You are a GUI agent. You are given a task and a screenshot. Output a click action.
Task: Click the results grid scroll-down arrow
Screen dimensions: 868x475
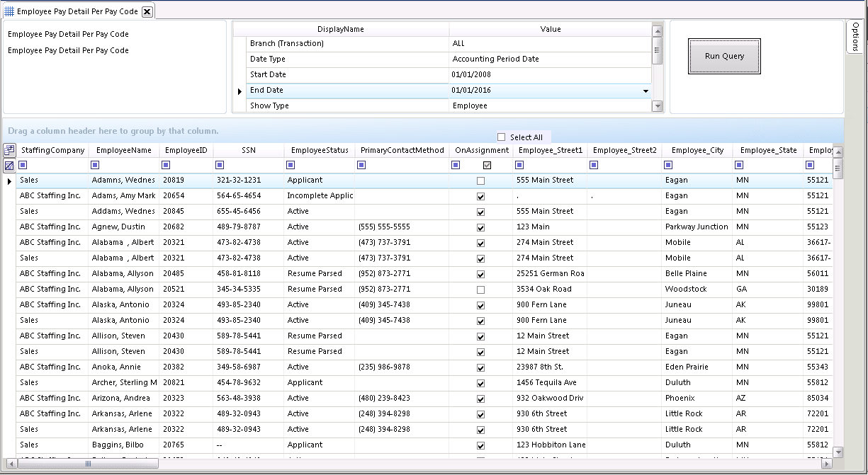click(x=838, y=452)
